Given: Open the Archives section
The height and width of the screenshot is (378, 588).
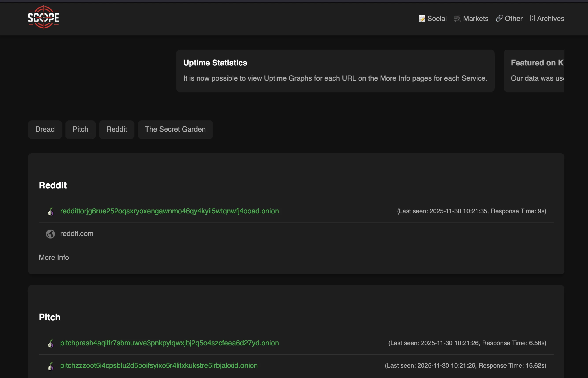Looking at the screenshot, I should coord(551,19).
